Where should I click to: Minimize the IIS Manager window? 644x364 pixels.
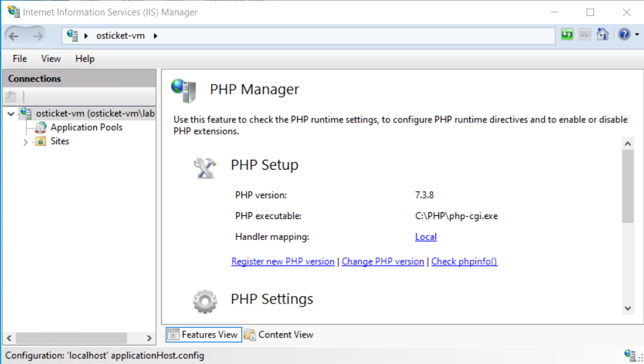tap(554, 12)
